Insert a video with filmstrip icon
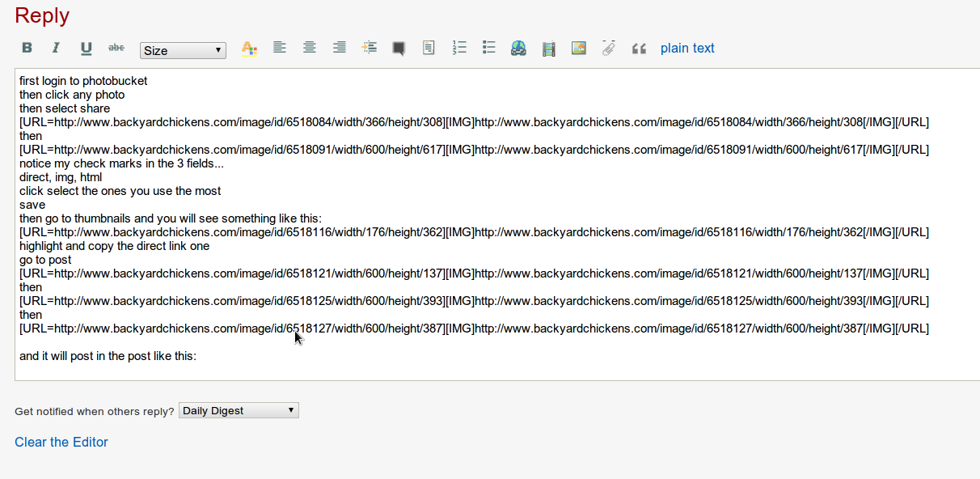980x479 pixels. tap(549, 49)
